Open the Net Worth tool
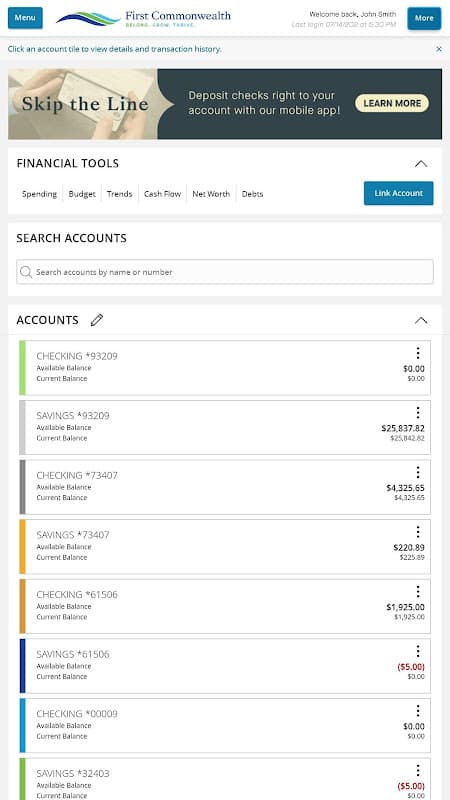 (211, 194)
